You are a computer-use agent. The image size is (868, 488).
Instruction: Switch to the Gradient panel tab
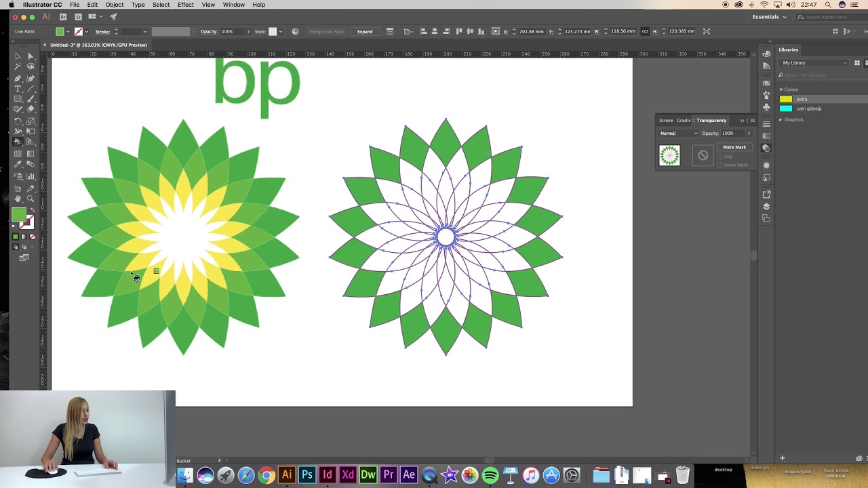click(x=684, y=120)
